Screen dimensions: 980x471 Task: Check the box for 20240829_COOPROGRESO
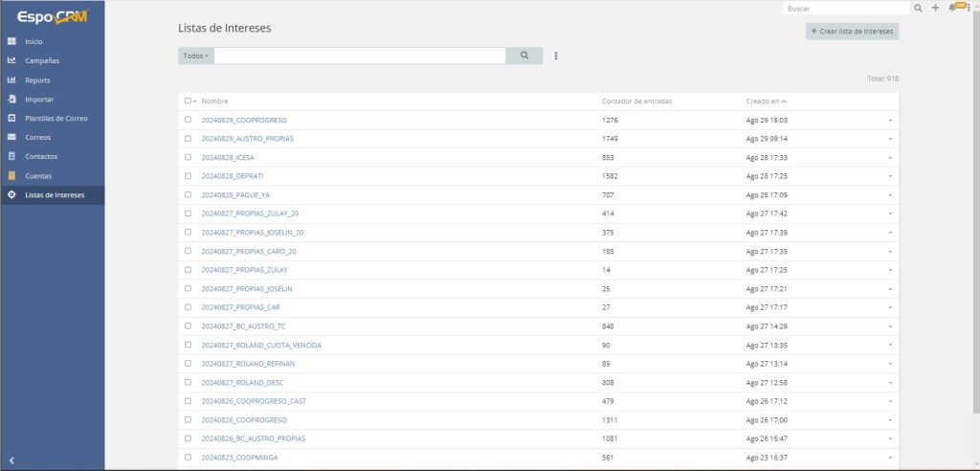tap(189, 121)
